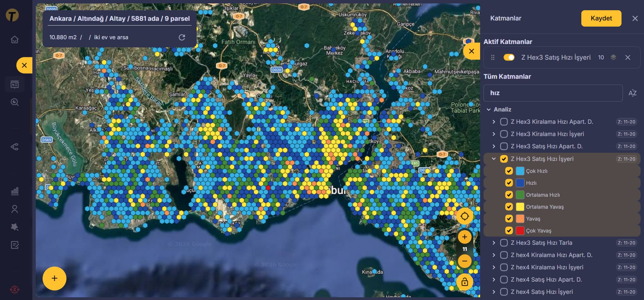Open the user profile sidebar icon

(15, 209)
